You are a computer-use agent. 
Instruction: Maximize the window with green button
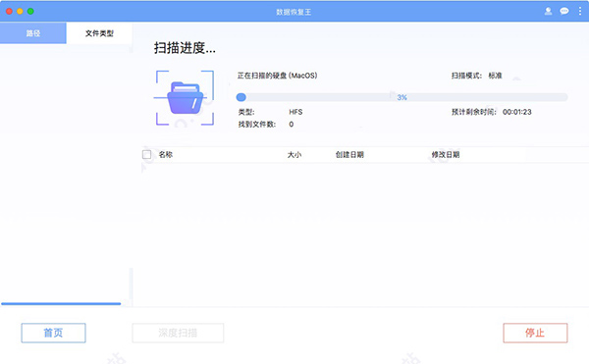(x=30, y=11)
